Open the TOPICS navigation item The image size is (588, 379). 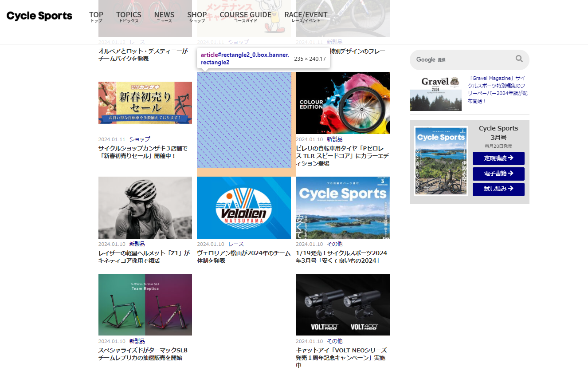(129, 17)
